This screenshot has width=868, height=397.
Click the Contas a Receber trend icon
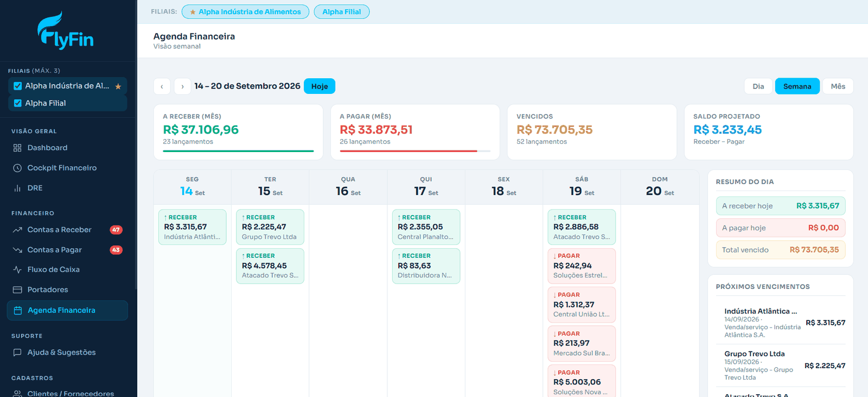[17, 230]
